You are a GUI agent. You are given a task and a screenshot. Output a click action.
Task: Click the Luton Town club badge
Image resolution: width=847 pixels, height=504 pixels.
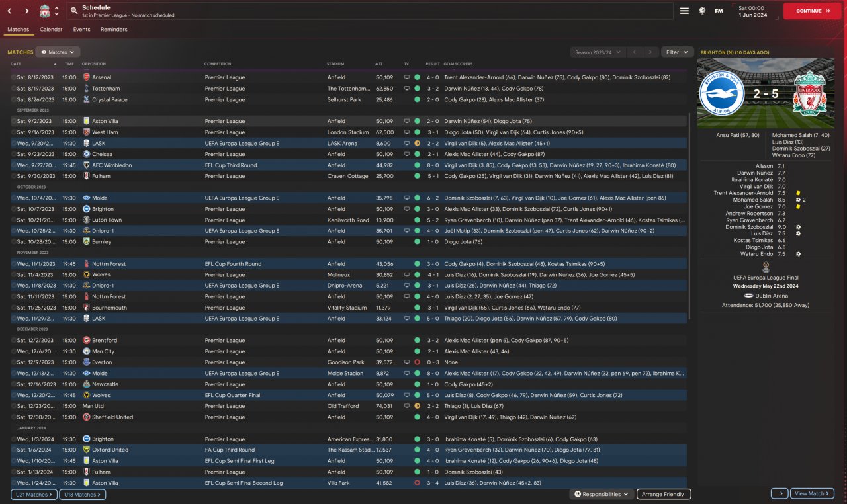pos(87,220)
